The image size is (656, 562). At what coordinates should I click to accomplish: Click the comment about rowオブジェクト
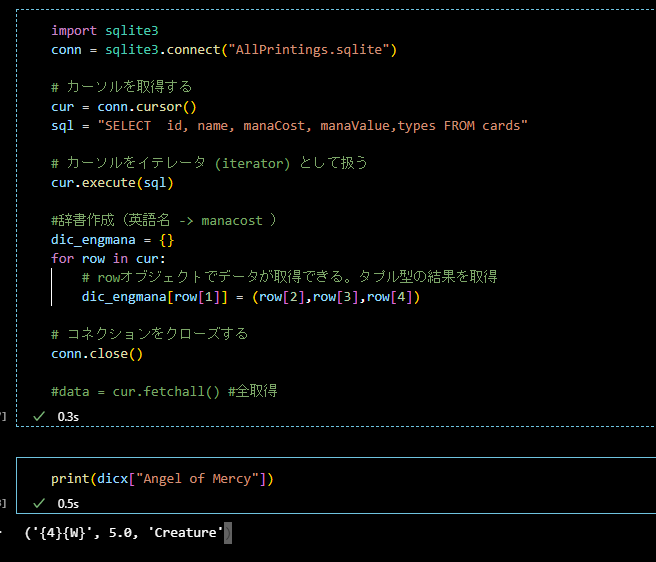[290, 277]
